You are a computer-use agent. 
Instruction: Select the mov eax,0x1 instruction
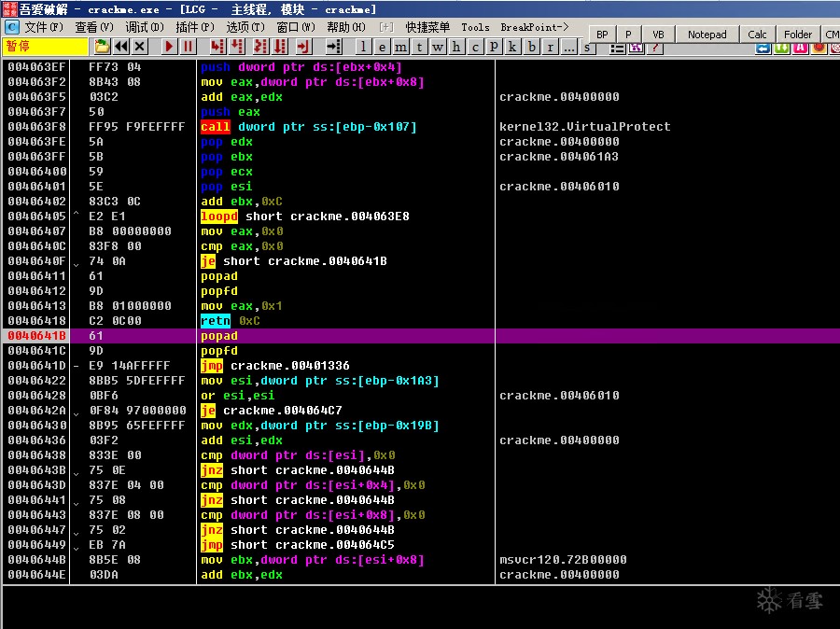click(x=241, y=306)
